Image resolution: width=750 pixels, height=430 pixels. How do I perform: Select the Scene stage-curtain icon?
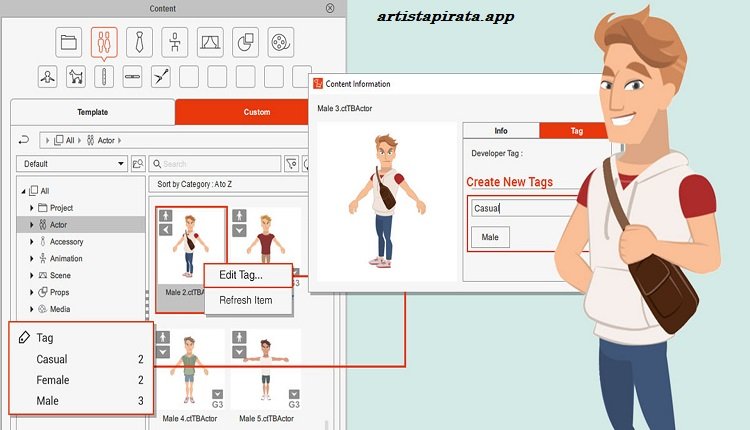210,42
